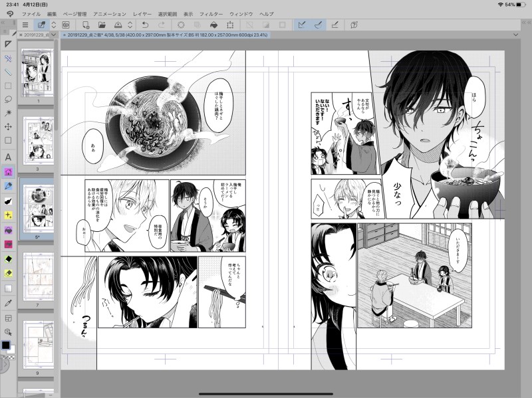Open ファイル menu

[x=31, y=14]
